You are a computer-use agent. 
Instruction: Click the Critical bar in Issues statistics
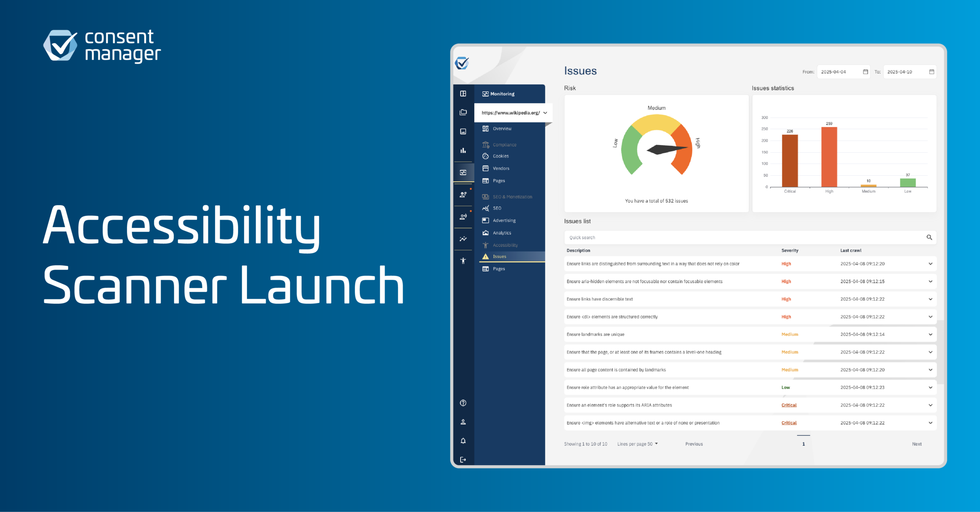pyautogui.click(x=790, y=161)
